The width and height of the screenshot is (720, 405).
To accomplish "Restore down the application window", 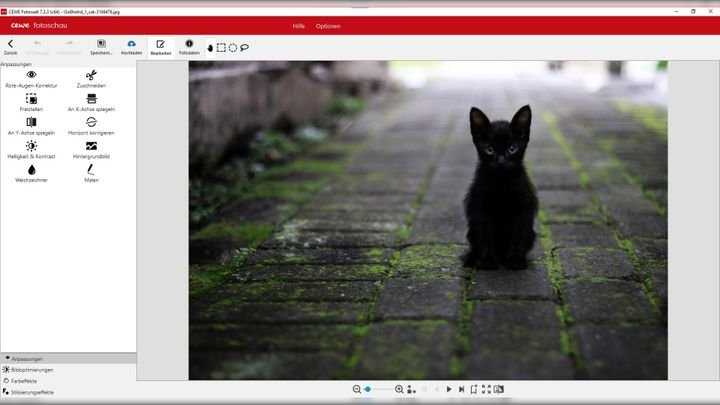I will (693, 11).
